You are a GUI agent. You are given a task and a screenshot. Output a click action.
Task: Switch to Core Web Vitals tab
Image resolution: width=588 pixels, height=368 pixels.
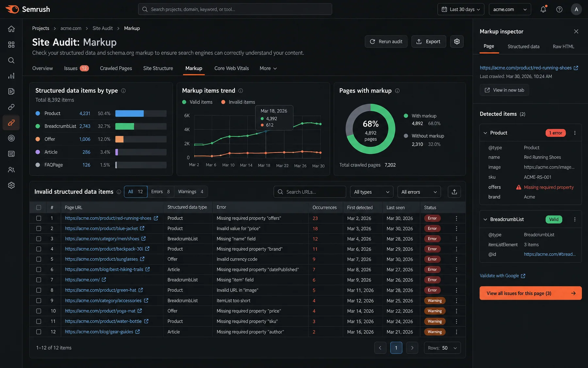[x=232, y=68]
